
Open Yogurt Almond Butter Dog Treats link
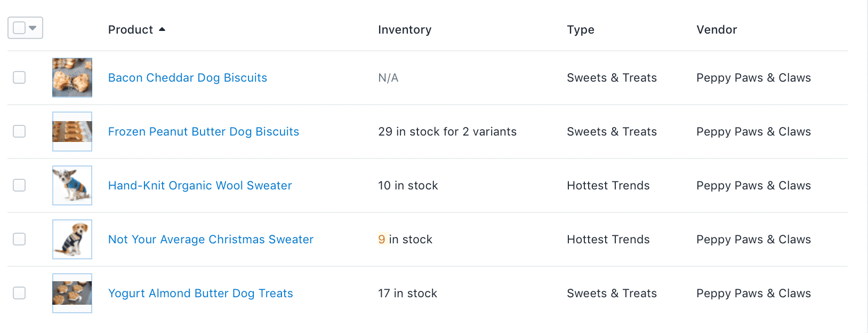tap(200, 294)
